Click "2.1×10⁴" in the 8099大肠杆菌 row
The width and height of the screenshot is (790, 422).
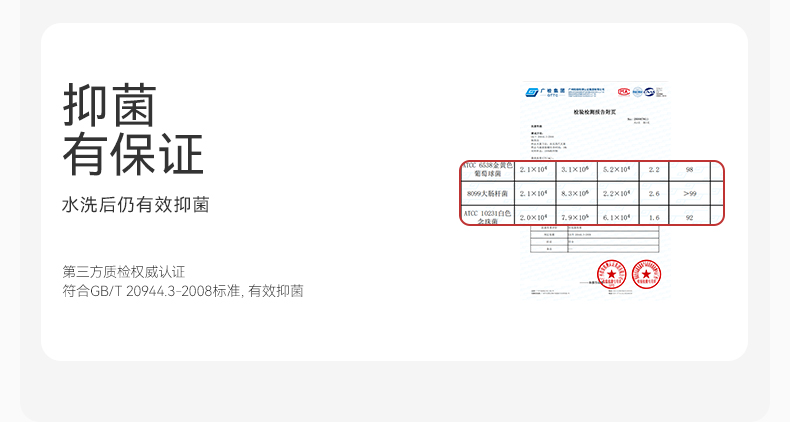534,193
